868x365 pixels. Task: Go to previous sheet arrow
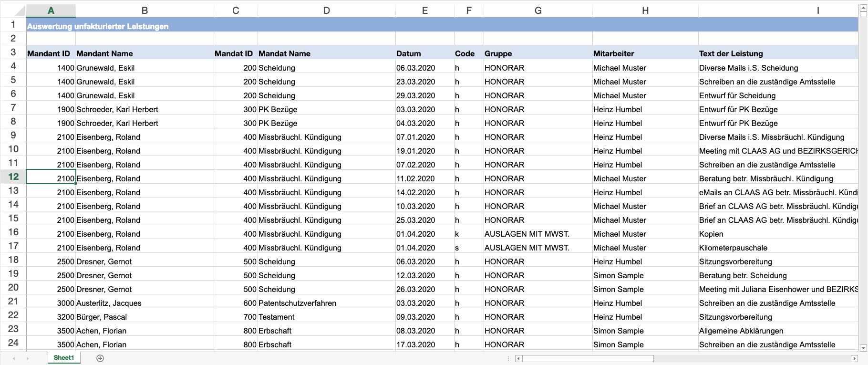tap(14, 358)
